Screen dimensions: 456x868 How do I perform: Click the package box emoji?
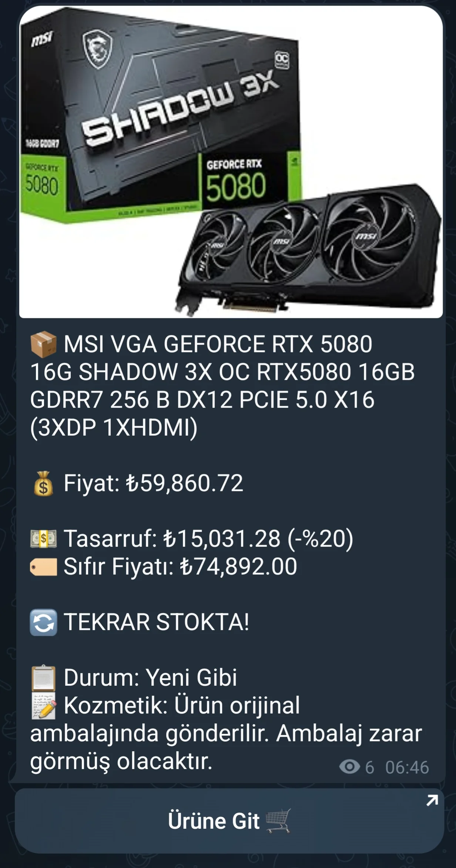(x=44, y=344)
